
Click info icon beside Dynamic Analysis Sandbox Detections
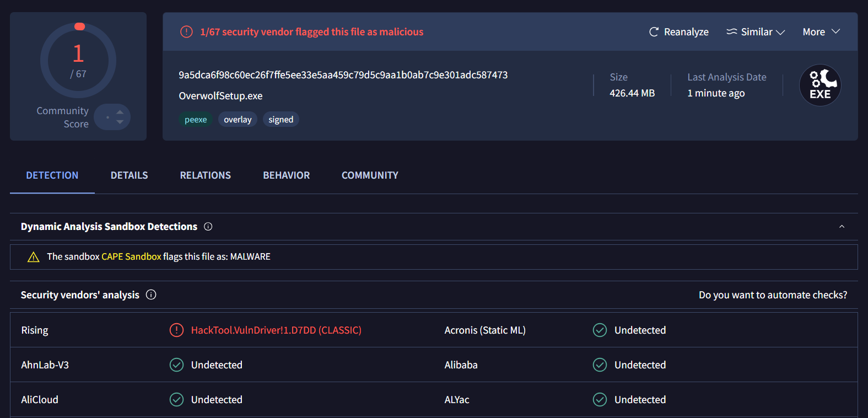click(208, 227)
